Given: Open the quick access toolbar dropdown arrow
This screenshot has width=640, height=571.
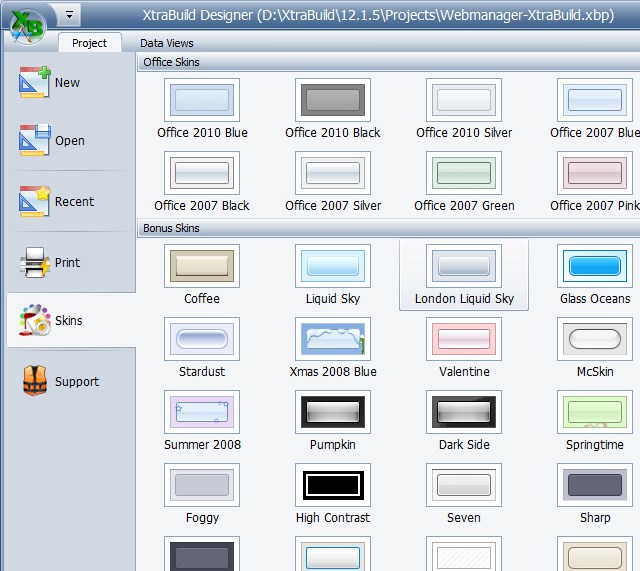Looking at the screenshot, I should [x=69, y=15].
